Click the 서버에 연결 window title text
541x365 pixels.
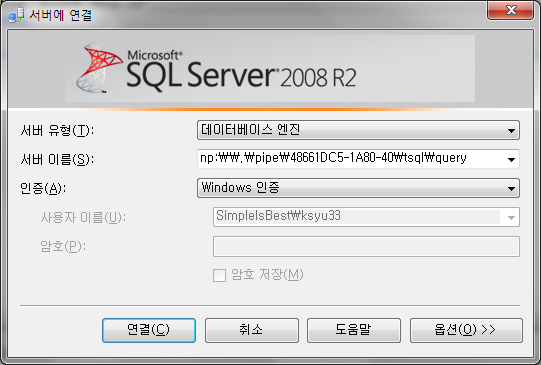point(61,15)
